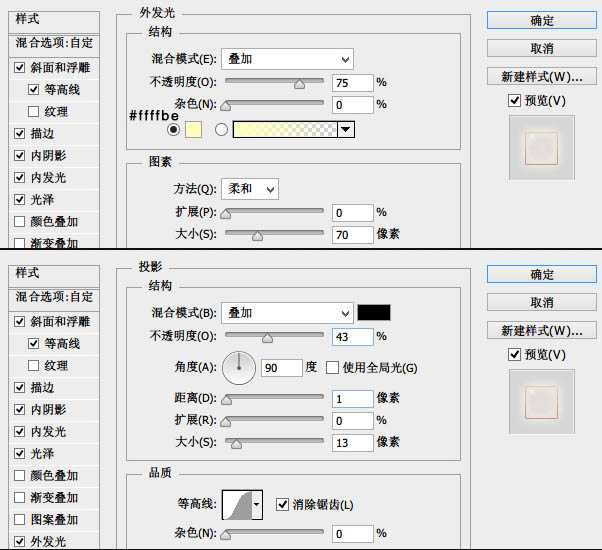Open 方法(Q) dropdown showing 柔和
Screen dimensions: 602x550
click(x=250, y=189)
